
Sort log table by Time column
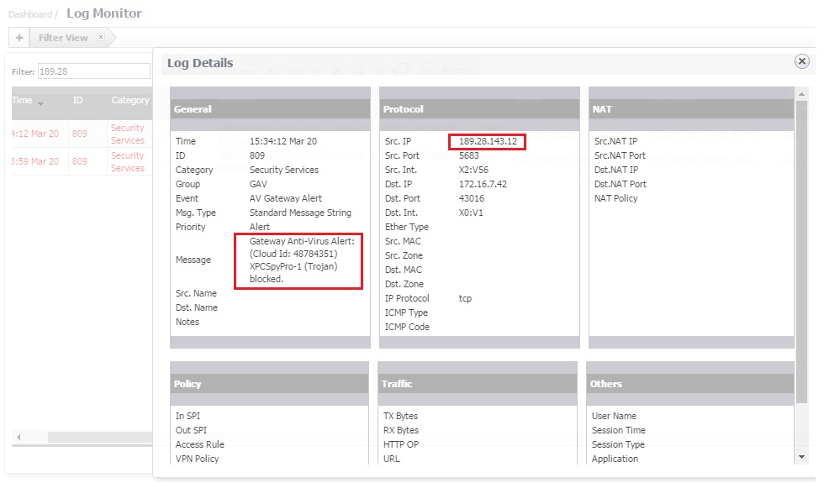coord(23,101)
